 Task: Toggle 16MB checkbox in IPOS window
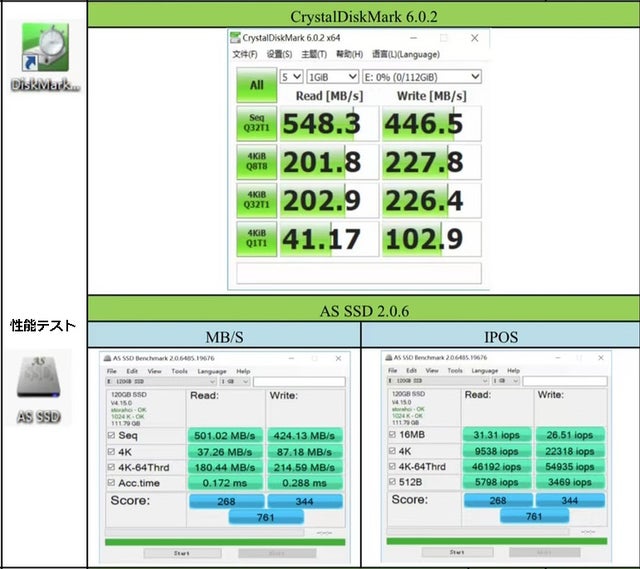pyautogui.click(x=392, y=434)
